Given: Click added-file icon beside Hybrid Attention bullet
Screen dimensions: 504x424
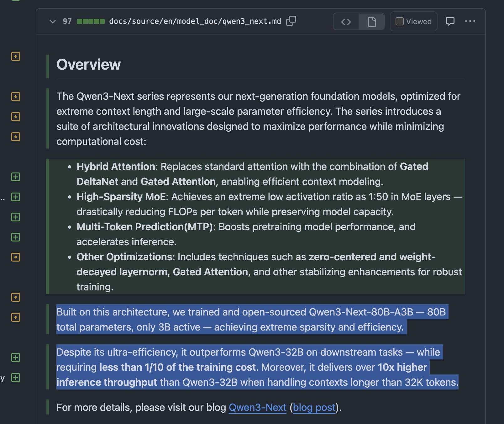Looking at the screenshot, I should pyautogui.click(x=16, y=177).
